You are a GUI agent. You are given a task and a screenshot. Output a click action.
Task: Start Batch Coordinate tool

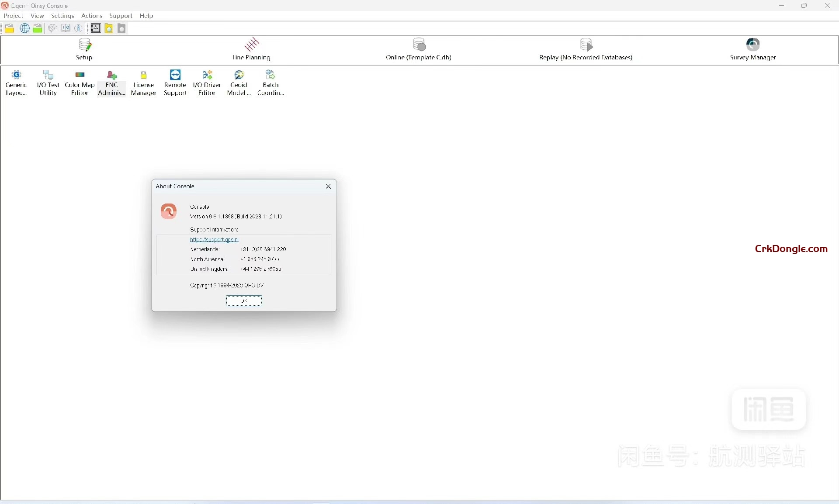pyautogui.click(x=270, y=83)
